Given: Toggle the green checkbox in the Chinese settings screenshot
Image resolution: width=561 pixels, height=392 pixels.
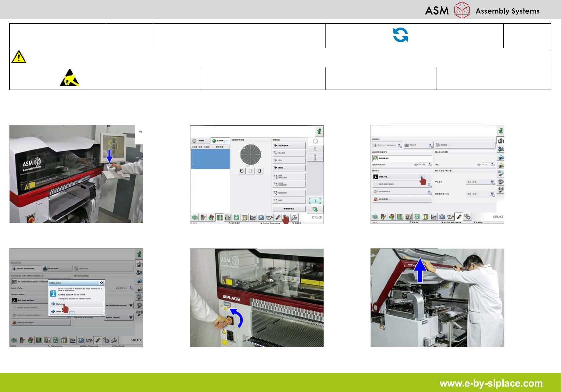Looking at the screenshot, I should pos(375,158).
